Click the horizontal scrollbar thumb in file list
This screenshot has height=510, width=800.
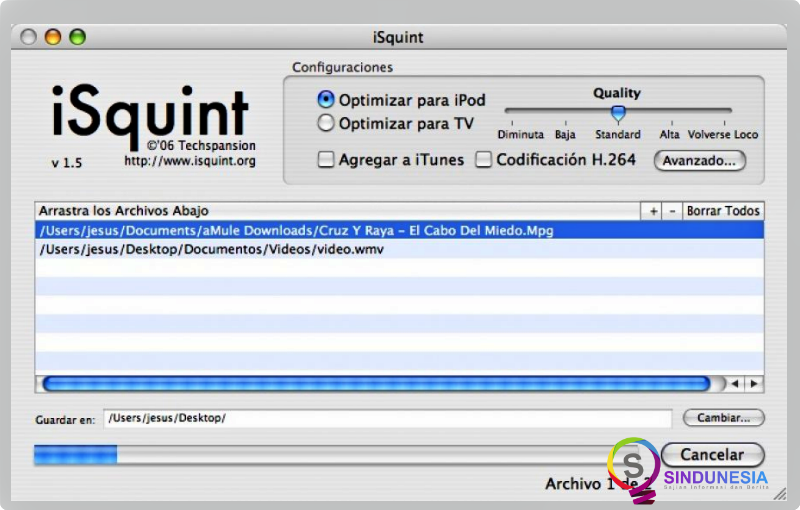[x=377, y=384]
